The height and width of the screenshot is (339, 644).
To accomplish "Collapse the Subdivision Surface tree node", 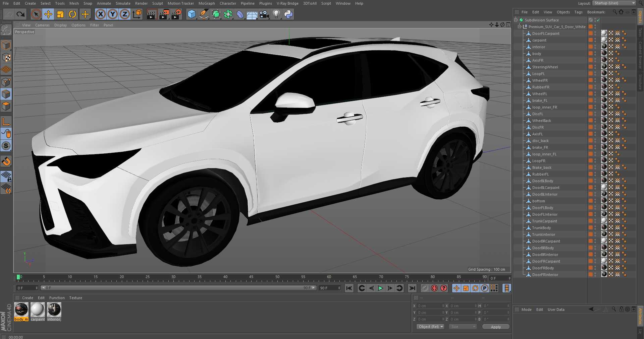I will [516, 20].
